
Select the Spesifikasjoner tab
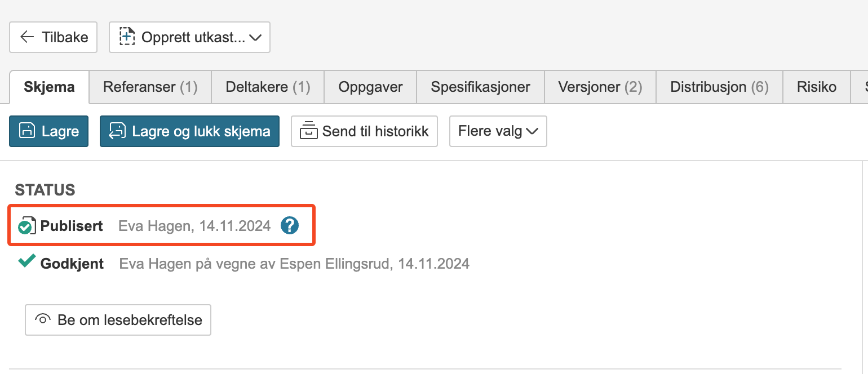point(480,87)
